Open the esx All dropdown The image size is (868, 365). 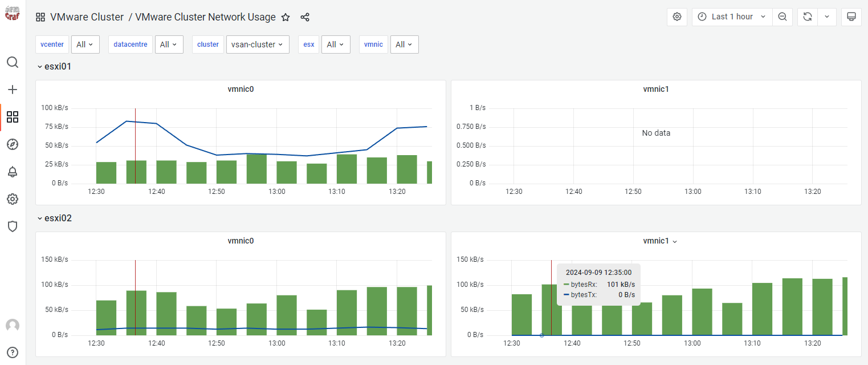click(336, 44)
